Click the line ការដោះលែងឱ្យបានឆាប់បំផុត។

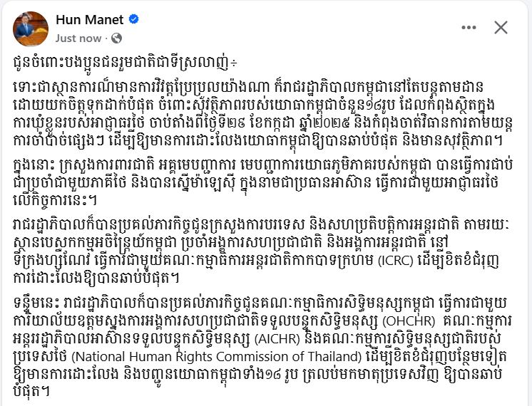point(96,279)
